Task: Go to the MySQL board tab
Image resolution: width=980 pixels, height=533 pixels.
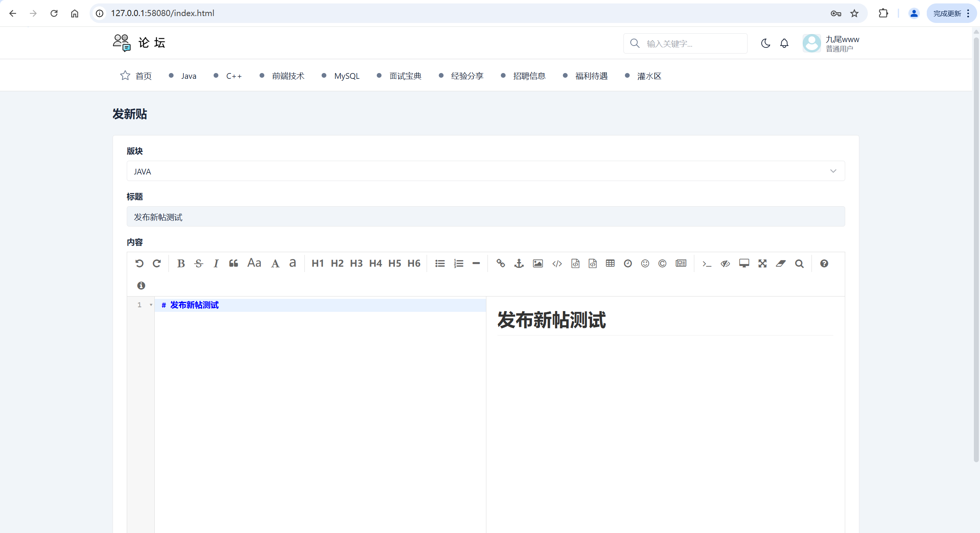Action: [x=346, y=76]
